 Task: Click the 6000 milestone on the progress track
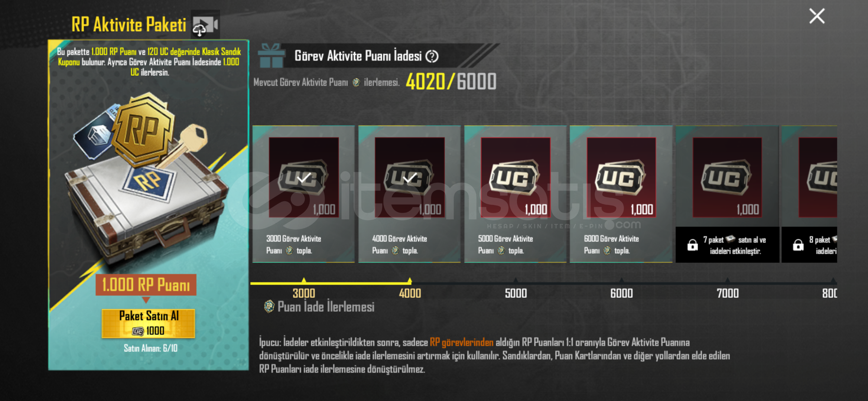click(x=621, y=293)
